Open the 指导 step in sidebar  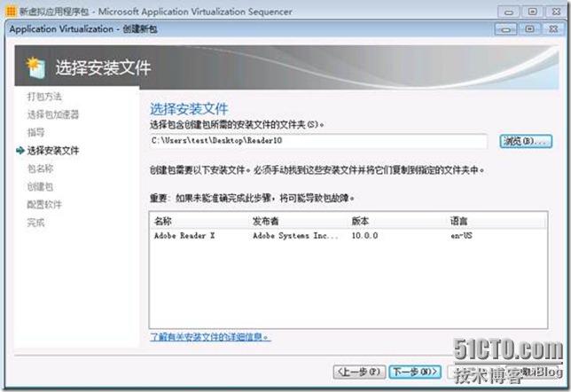(x=35, y=132)
